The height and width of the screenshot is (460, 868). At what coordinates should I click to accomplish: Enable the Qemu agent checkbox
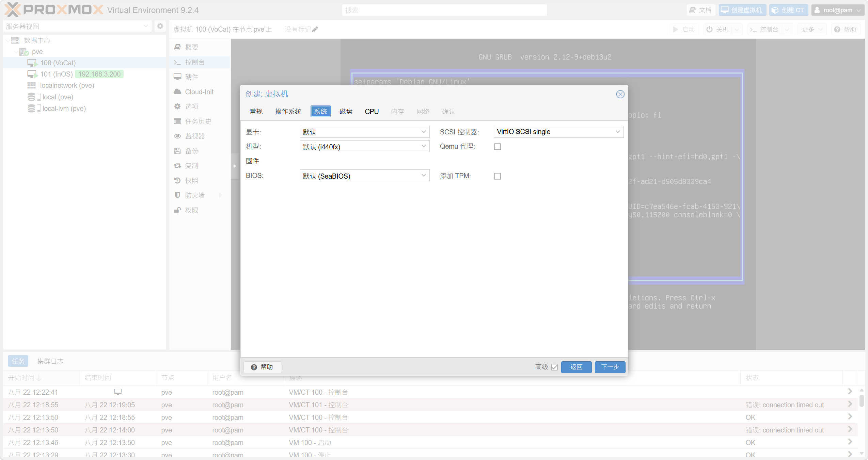(x=498, y=147)
